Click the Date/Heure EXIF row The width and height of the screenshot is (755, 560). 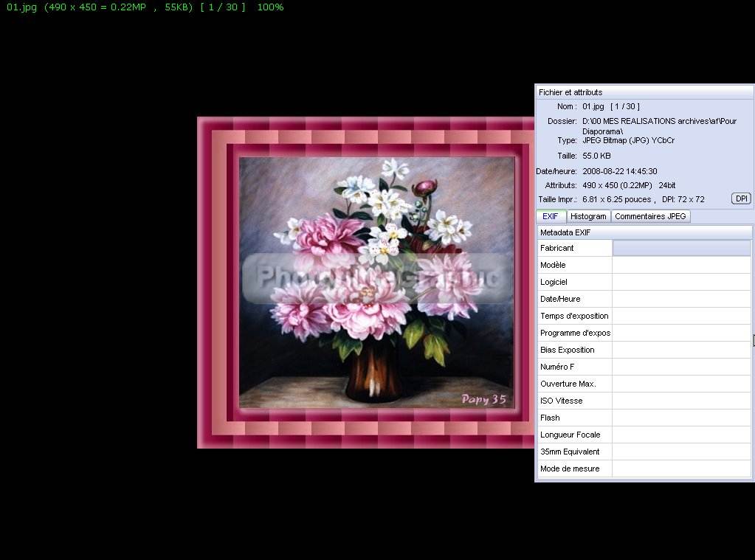pos(575,299)
